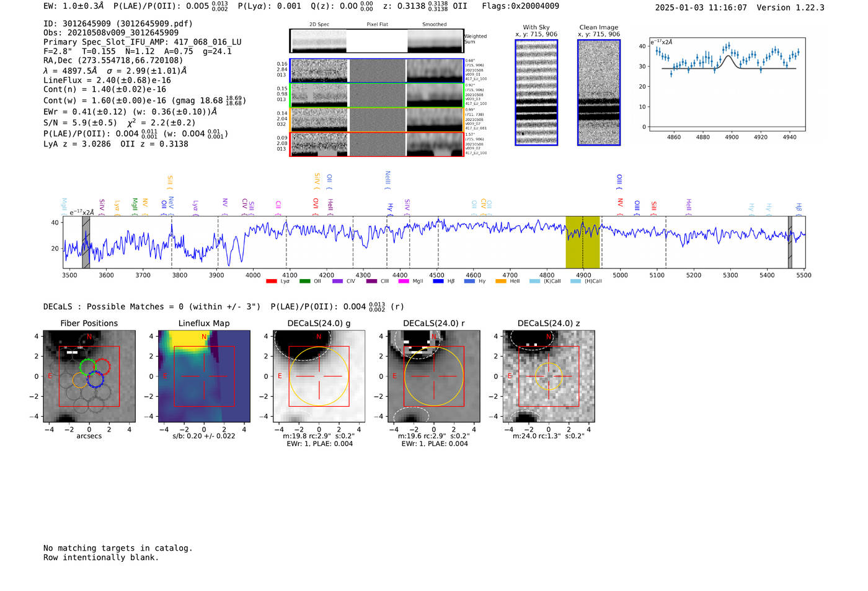
Task: Click the red Lyα legend swatch
Action: pos(271,282)
